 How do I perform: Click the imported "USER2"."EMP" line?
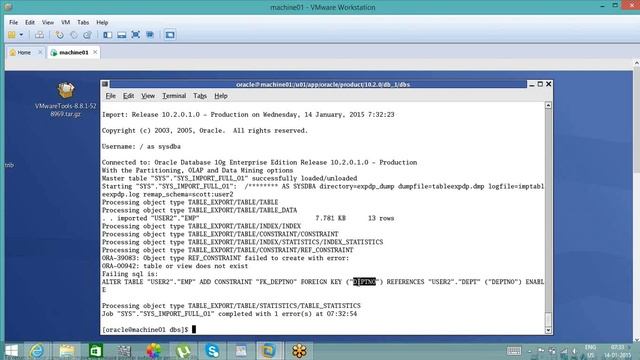[x=248, y=218]
